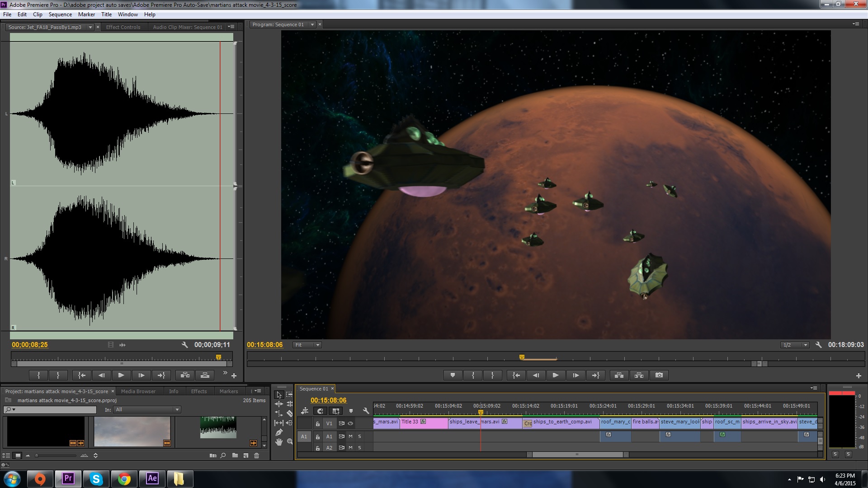Image resolution: width=868 pixels, height=488 pixels.
Task: Select the Ripple Edit tool
Action: pos(279,404)
